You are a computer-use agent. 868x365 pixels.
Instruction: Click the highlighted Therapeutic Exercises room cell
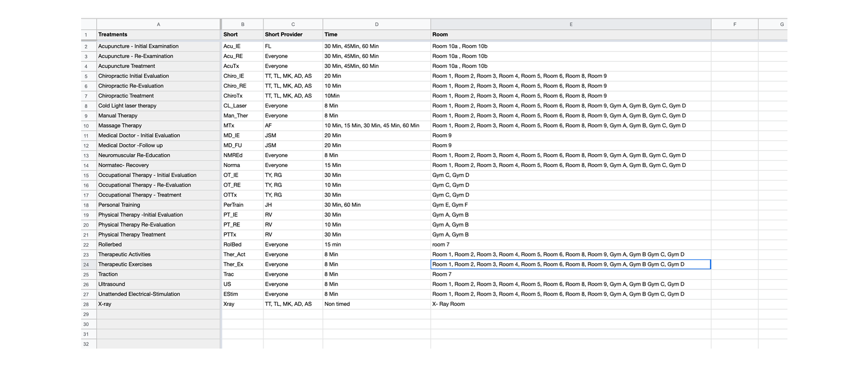(571, 265)
